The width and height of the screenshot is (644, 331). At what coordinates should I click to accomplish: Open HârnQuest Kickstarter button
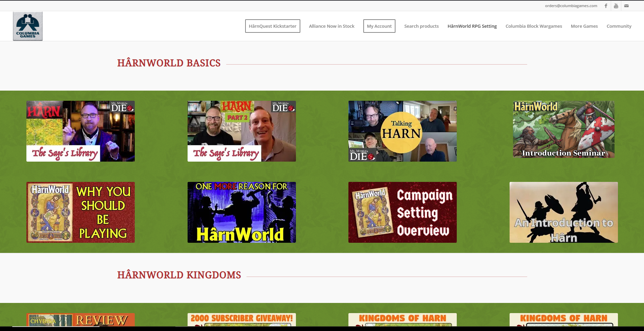[x=273, y=26]
